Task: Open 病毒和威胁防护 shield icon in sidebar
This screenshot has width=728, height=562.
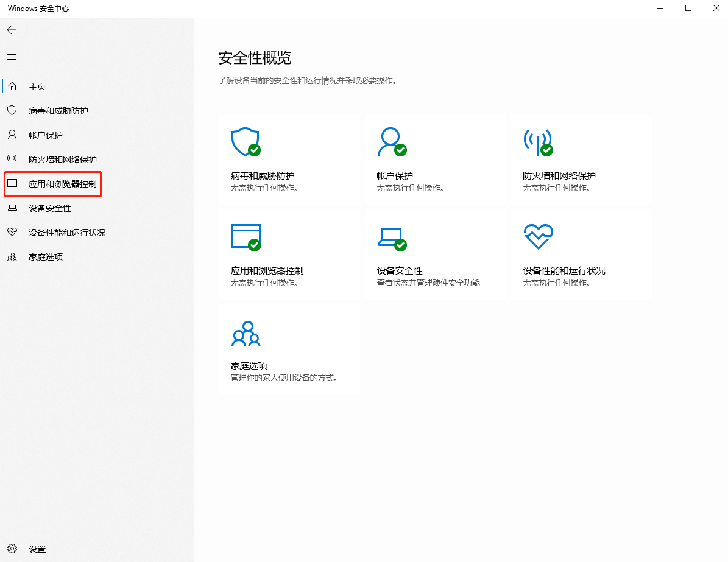Action: tap(12, 110)
